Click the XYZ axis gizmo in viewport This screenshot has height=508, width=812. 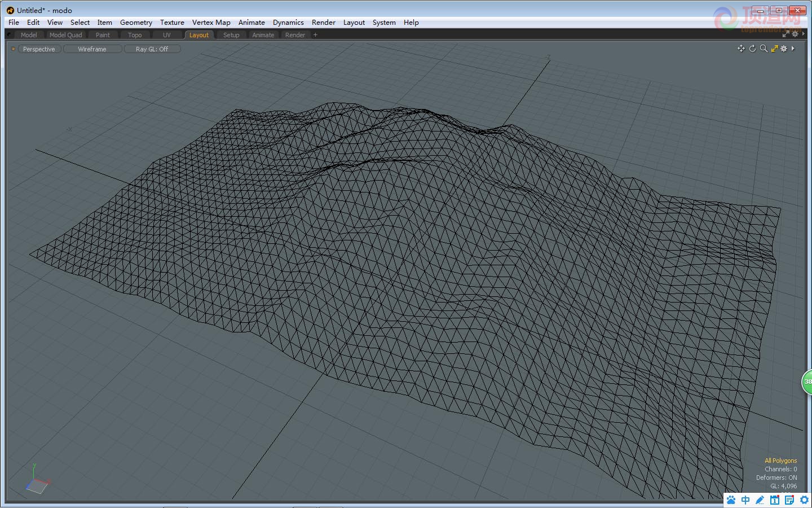(38, 480)
